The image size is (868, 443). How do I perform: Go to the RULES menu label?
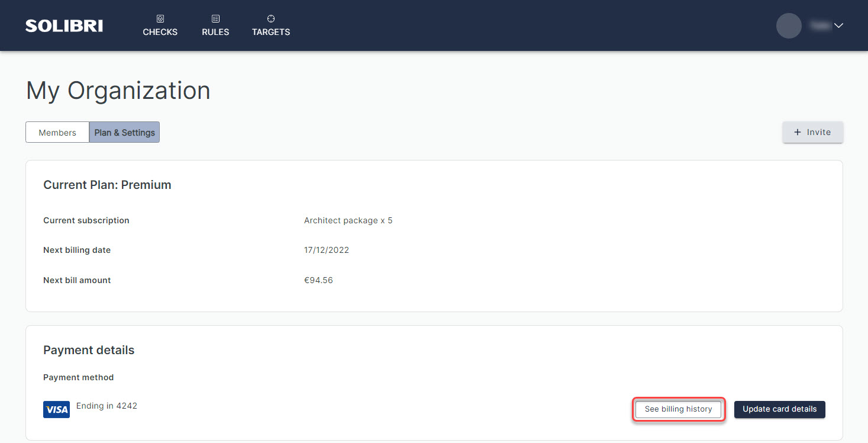215,32
